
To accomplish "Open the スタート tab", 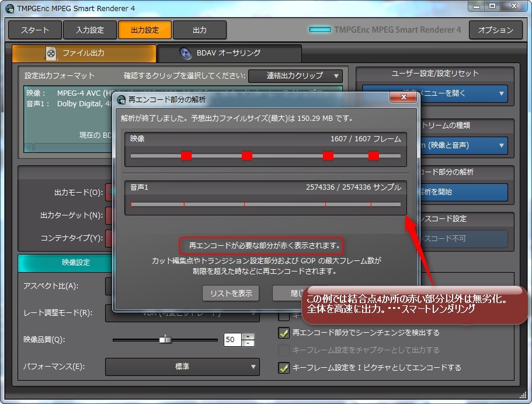I will pos(35,30).
